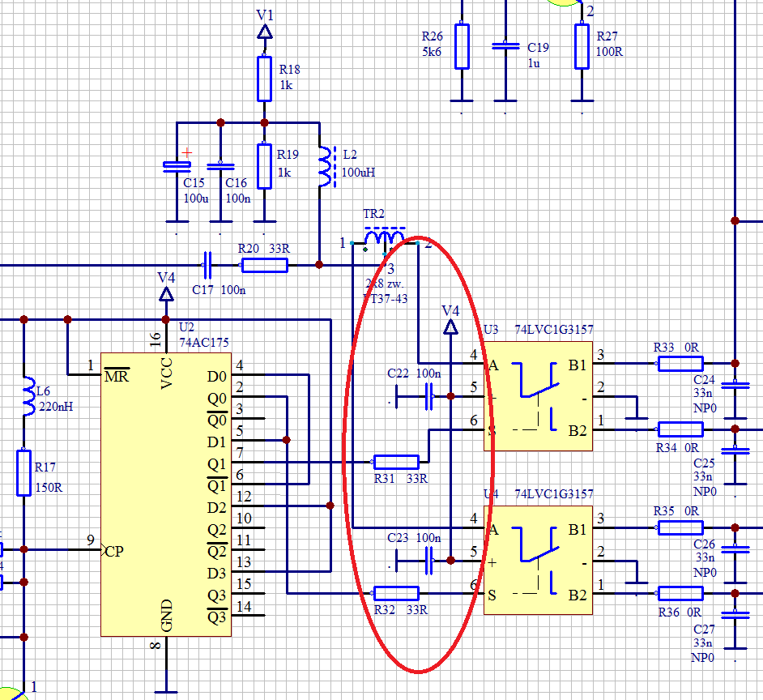Click the L6 220nH inductor

tap(24, 391)
